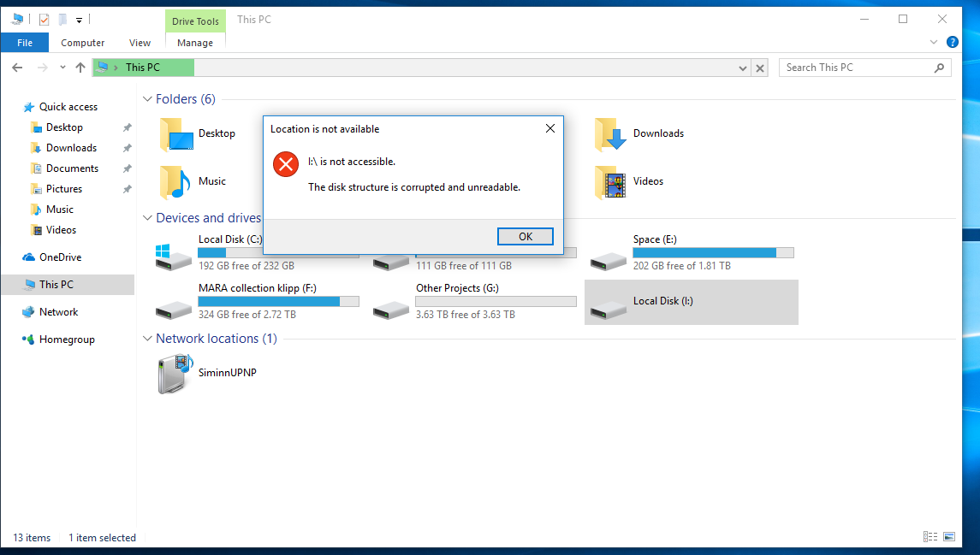Switch to details view in status bar
The height and width of the screenshot is (555, 980).
coord(930,537)
